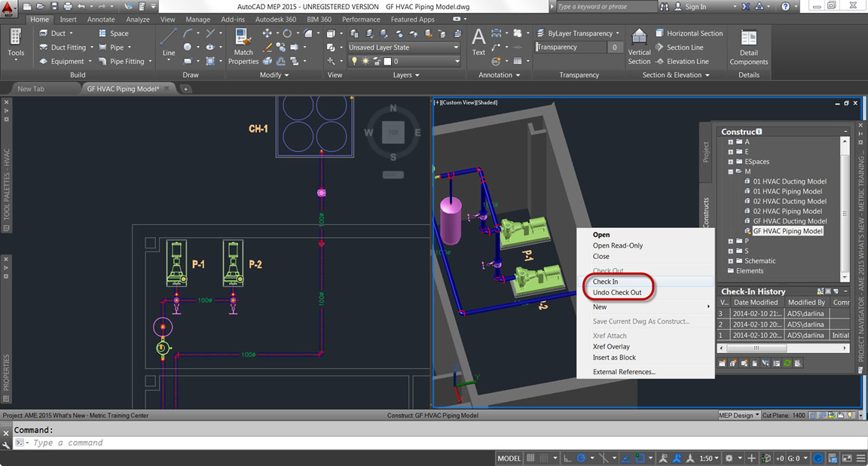The image size is (868, 466).
Task: Switch to the Annotate ribbon tab
Action: click(x=101, y=20)
